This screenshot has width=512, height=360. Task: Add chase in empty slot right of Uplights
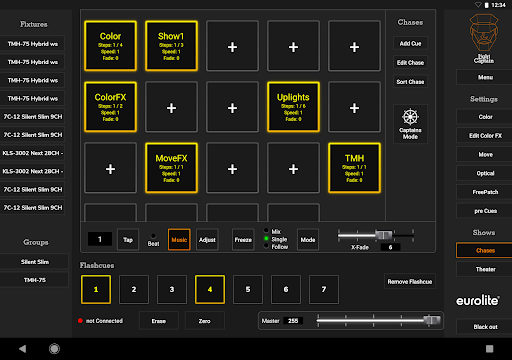[x=354, y=107]
